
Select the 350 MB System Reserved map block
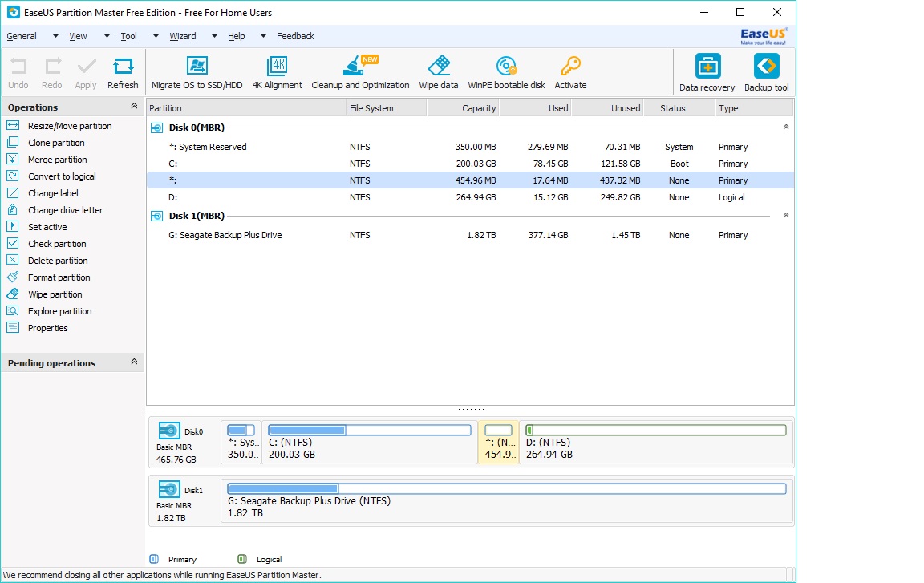coord(241,442)
